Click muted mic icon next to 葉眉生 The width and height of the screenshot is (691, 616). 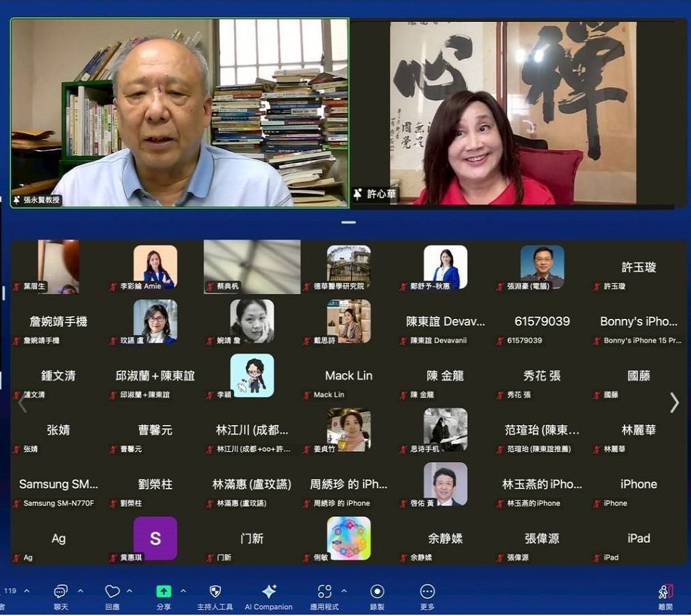17,287
